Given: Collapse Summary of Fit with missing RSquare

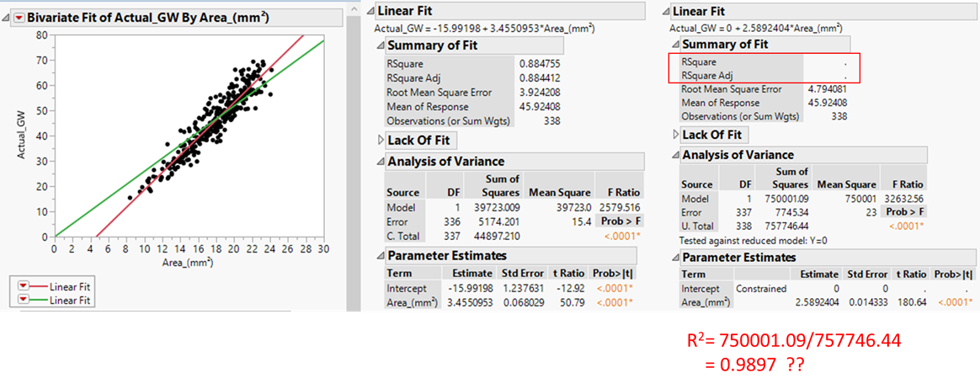Looking at the screenshot, I should [675, 45].
